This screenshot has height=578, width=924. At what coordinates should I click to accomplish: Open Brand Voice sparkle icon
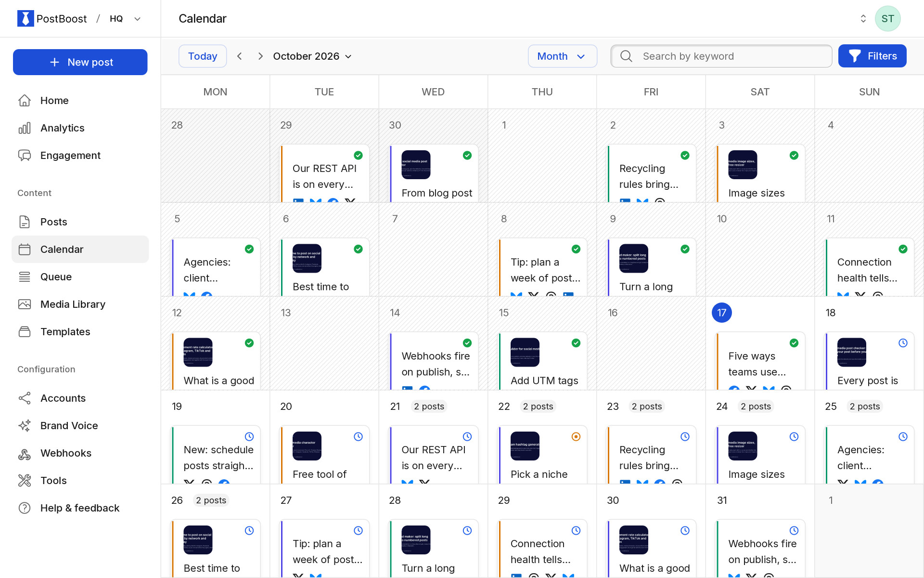pos(25,425)
